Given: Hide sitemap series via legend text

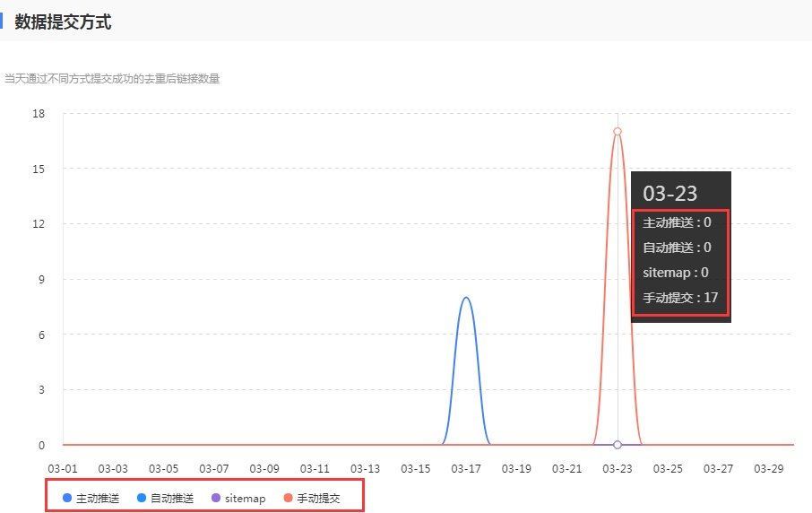Looking at the screenshot, I should click(x=245, y=498).
